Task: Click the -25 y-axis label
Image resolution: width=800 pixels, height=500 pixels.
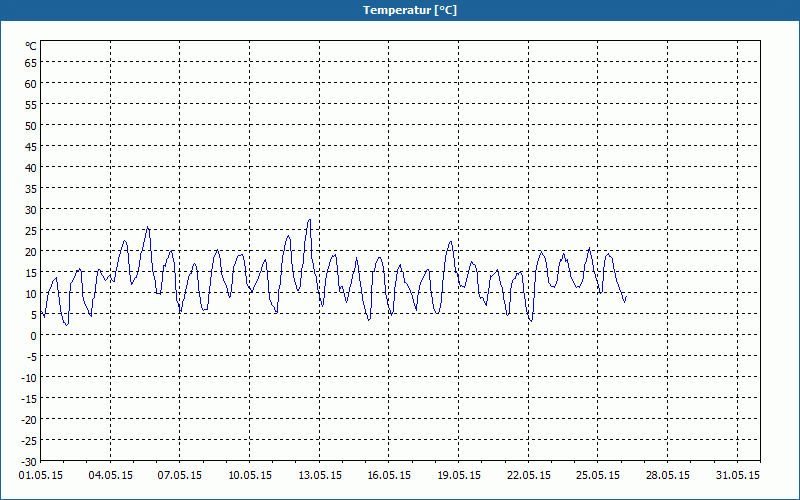Action: (x=28, y=441)
